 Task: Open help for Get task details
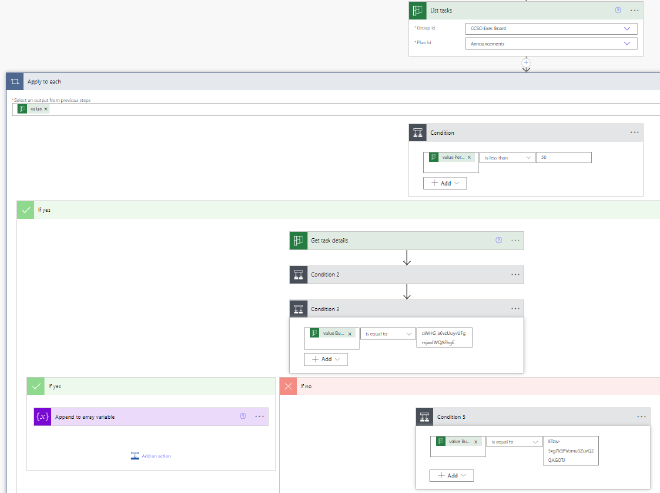[x=498, y=241]
